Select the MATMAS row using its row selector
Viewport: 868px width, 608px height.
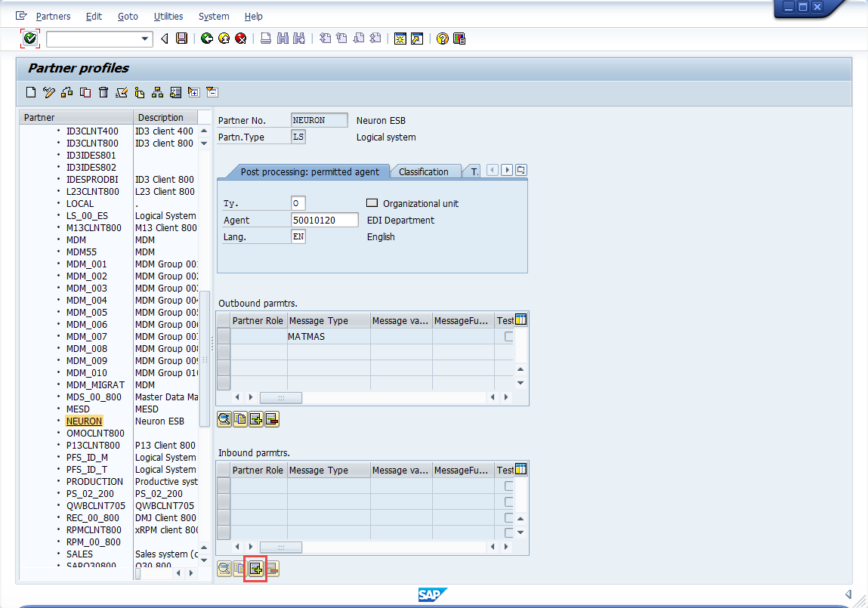coord(224,336)
